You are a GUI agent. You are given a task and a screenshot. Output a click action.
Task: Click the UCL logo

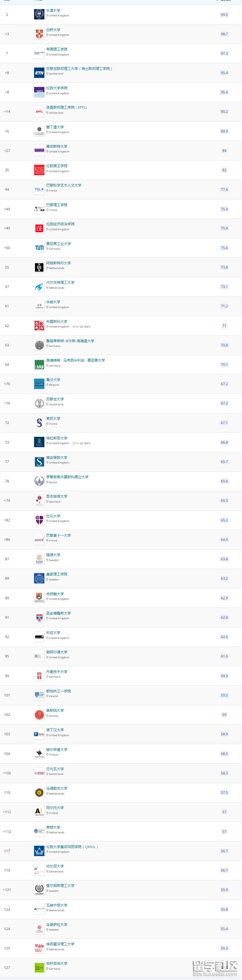click(39, 92)
